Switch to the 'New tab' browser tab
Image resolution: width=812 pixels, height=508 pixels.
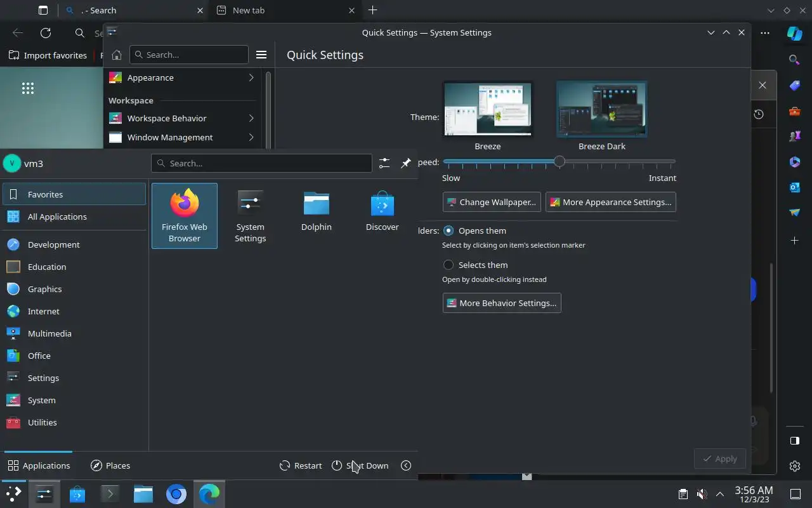pos(286,10)
